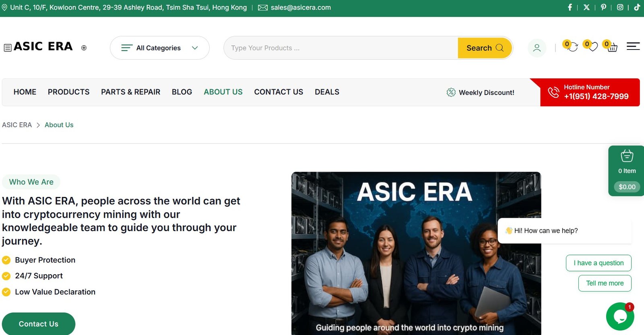This screenshot has width=644, height=335.
Task: Click the discount badge icon beside Weekly Discount
Action: (x=451, y=92)
